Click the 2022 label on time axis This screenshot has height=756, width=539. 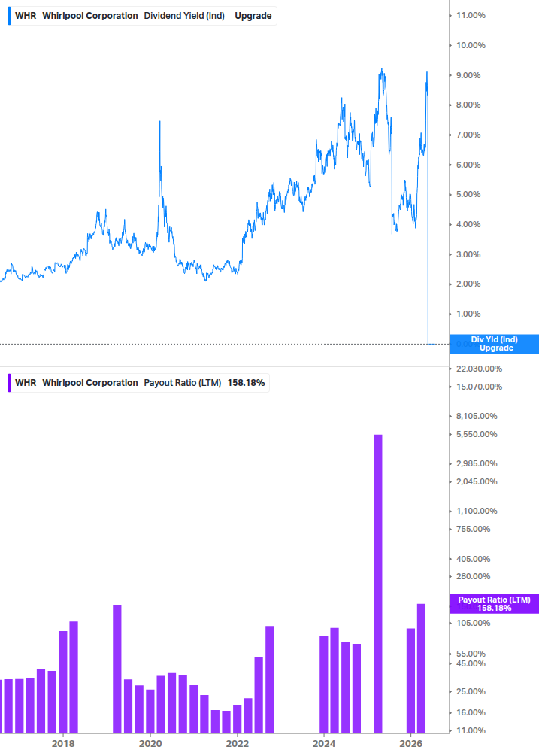click(238, 744)
